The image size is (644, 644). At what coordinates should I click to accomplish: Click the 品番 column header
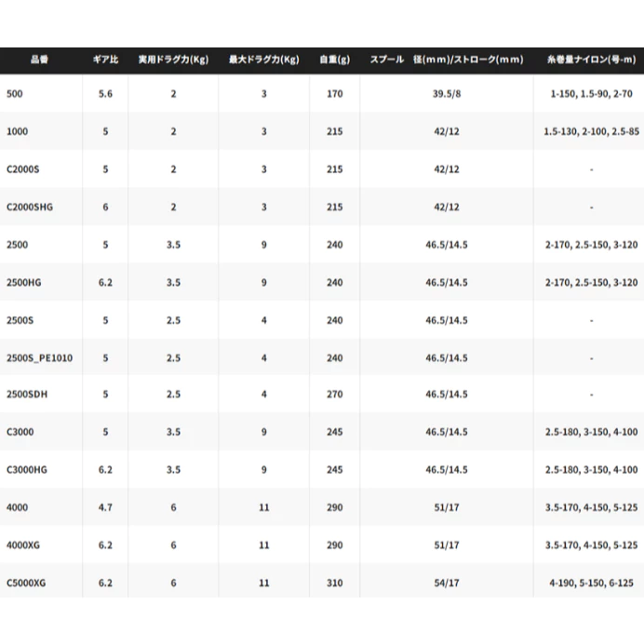pyautogui.click(x=39, y=60)
